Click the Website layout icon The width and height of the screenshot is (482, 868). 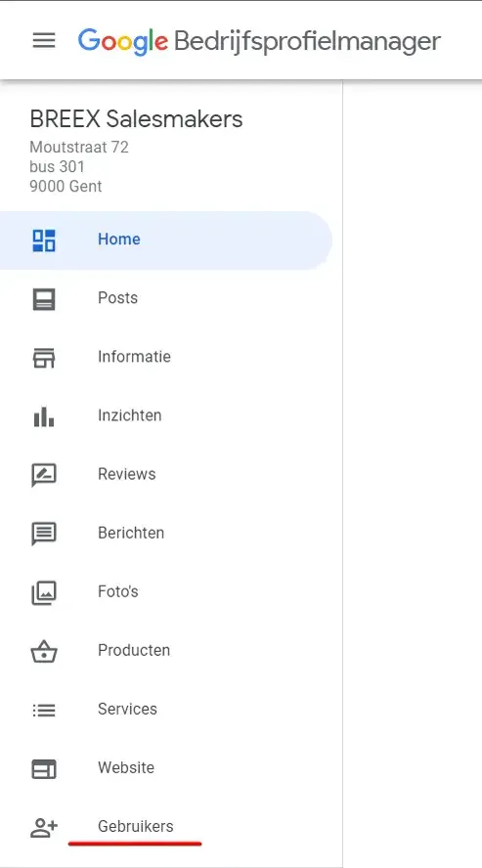click(44, 769)
